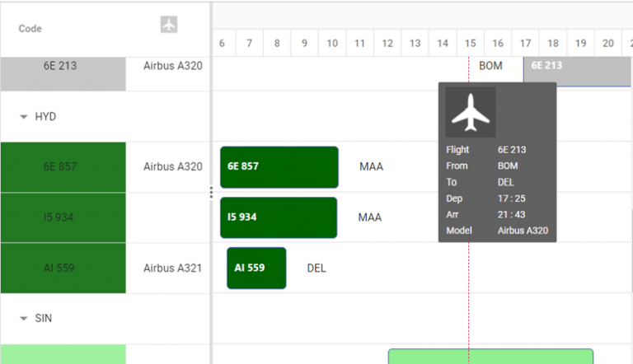Collapse the SIN group row

(x=24, y=318)
